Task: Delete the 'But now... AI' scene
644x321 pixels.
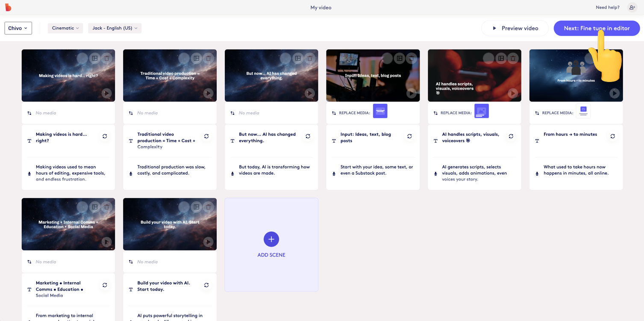Action: [x=310, y=58]
